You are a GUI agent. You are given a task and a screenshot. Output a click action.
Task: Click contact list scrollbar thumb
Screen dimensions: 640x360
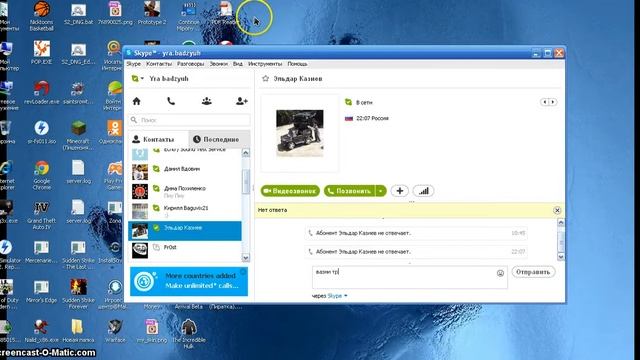tap(246, 181)
